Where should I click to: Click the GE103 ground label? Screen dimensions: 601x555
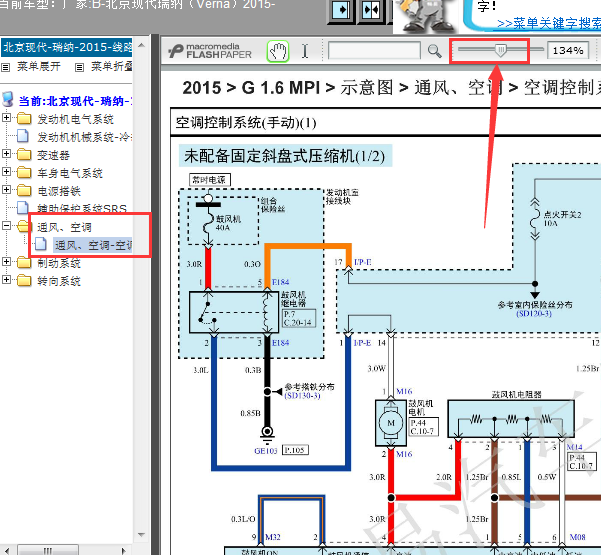(x=266, y=451)
